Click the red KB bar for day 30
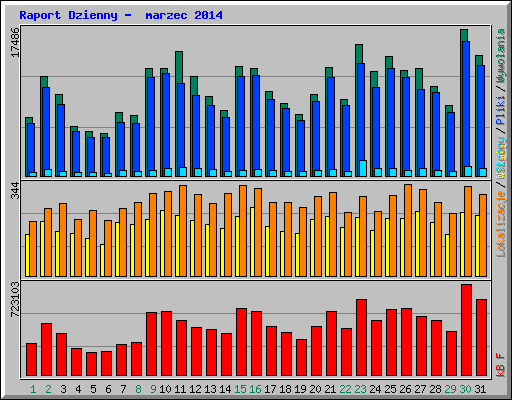The width and height of the screenshot is (512, 400). point(466,330)
